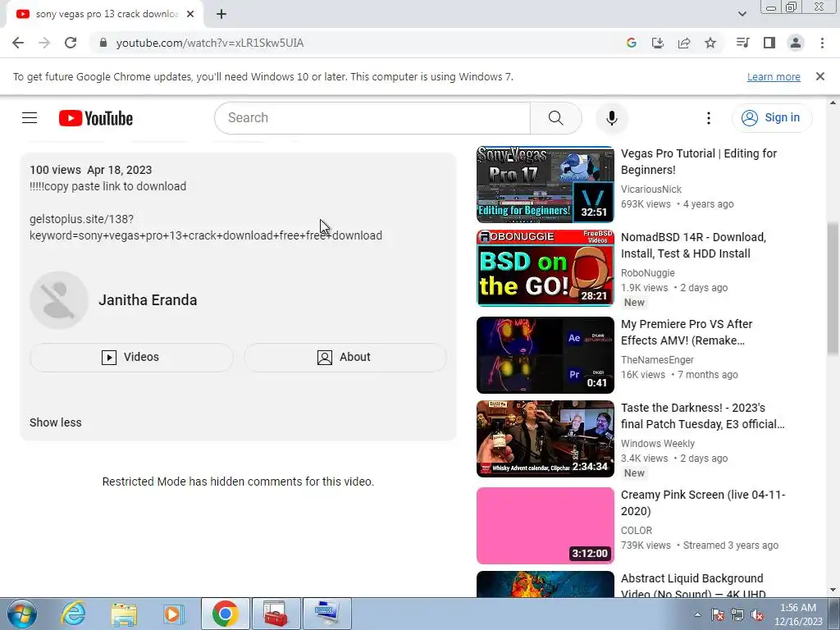Screen dimensions: 840x630
Task: Click the YouTube Search field
Action: pos(372,118)
